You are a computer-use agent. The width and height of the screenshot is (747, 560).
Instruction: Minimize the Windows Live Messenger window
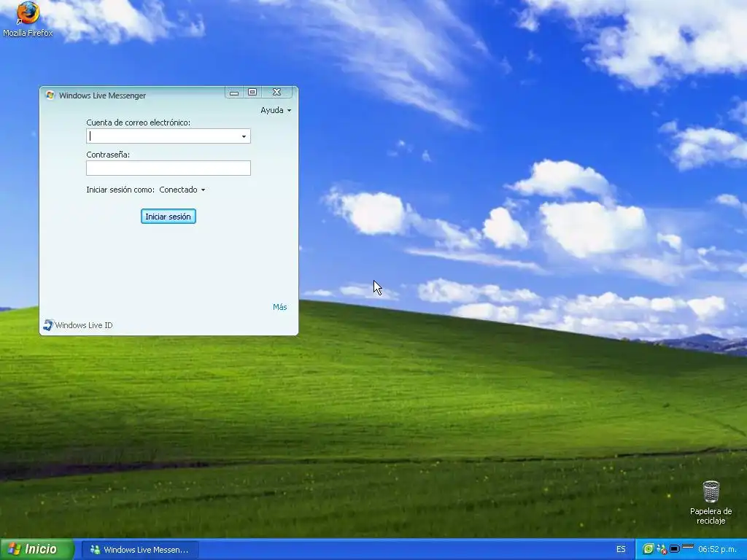234,93
